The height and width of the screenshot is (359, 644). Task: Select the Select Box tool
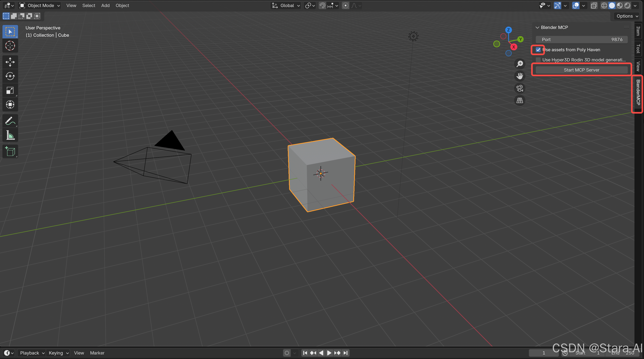pos(10,32)
